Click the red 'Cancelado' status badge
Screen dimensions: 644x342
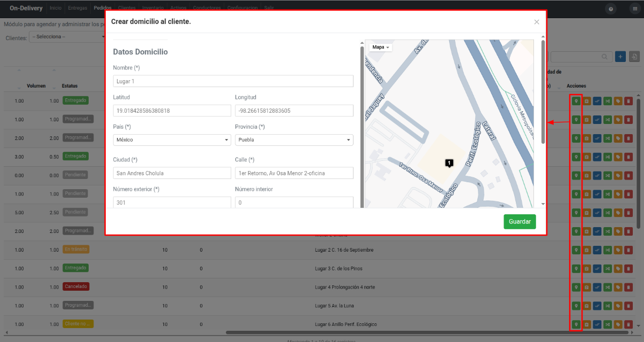[76, 286]
